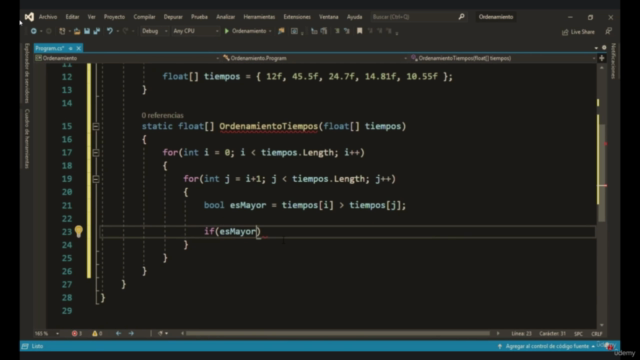640x360 pixels.
Task: Open the Depurar menu
Action: click(173, 17)
